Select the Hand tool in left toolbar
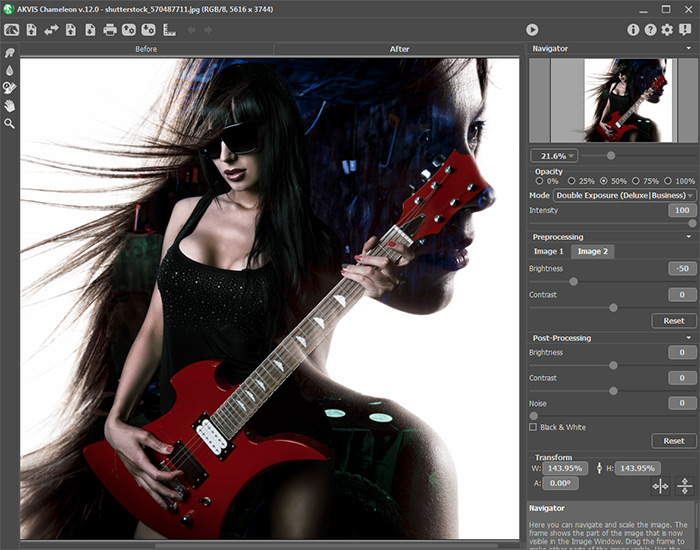This screenshot has height=550, width=700. click(x=10, y=105)
